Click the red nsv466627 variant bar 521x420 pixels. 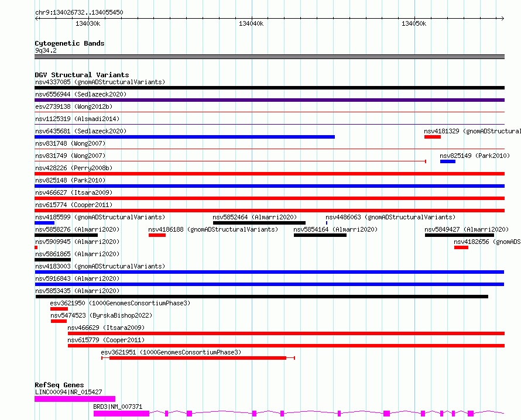pyautogui.click(x=269, y=198)
